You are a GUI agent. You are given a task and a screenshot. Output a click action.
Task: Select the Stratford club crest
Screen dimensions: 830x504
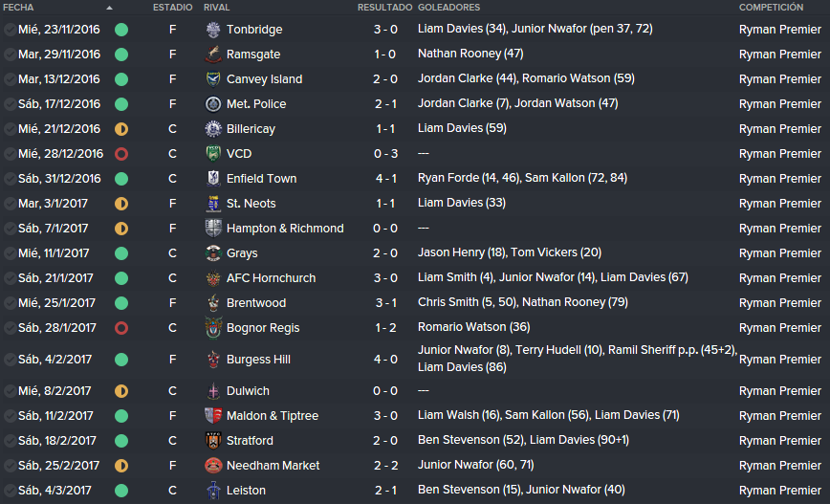213,441
